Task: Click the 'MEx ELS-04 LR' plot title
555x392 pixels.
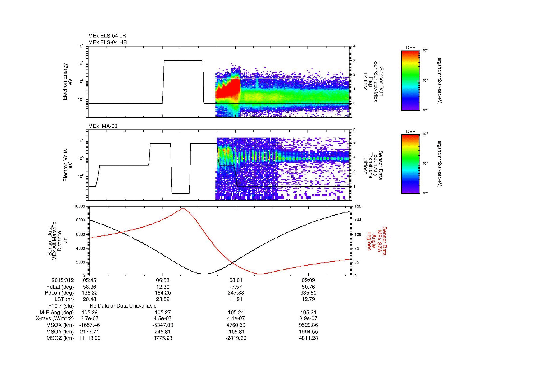Action: point(107,36)
